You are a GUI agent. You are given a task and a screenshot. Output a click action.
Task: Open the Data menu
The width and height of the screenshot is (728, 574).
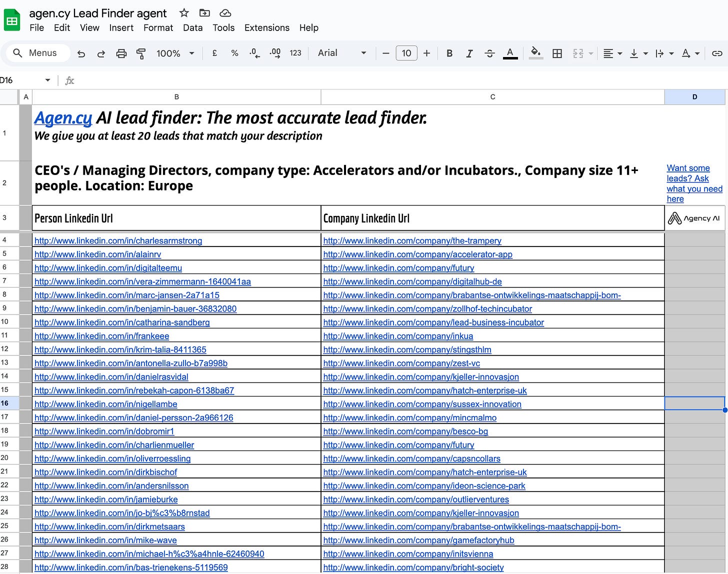192,27
